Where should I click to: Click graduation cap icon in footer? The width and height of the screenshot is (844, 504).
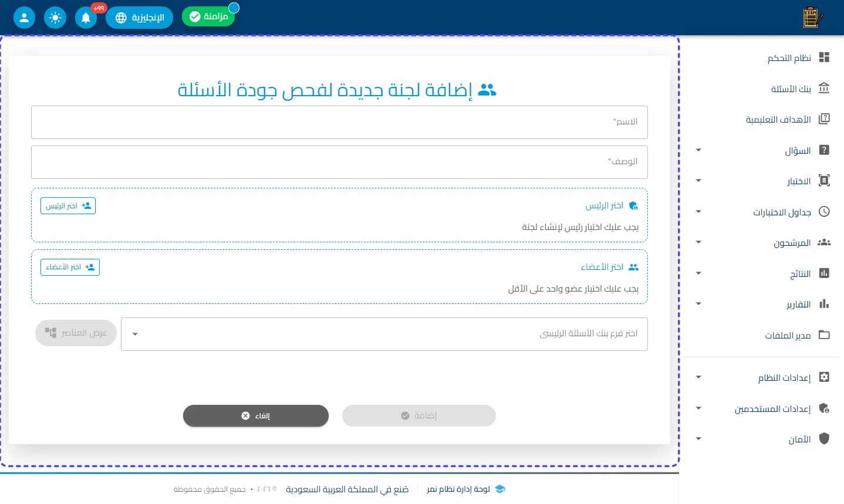pyautogui.click(x=500, y=489)
